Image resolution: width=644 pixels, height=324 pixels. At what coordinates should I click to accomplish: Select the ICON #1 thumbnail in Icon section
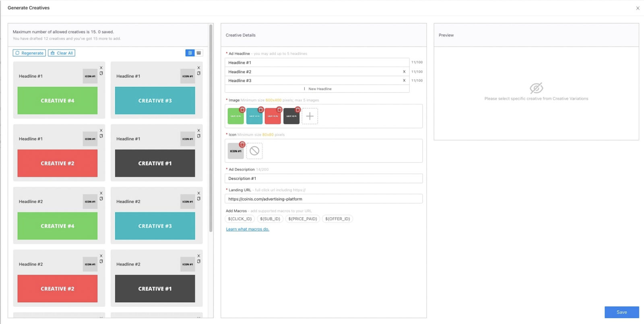(235, 152)
